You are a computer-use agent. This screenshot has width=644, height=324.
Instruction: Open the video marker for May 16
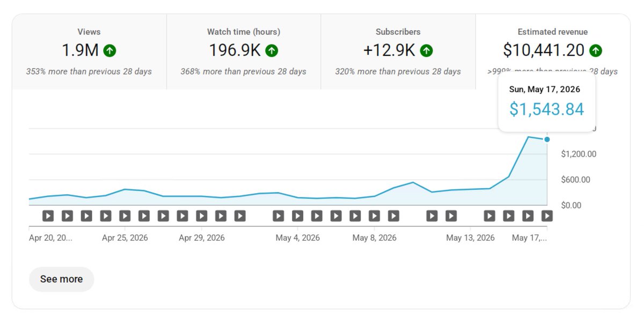tap(528, 216)
